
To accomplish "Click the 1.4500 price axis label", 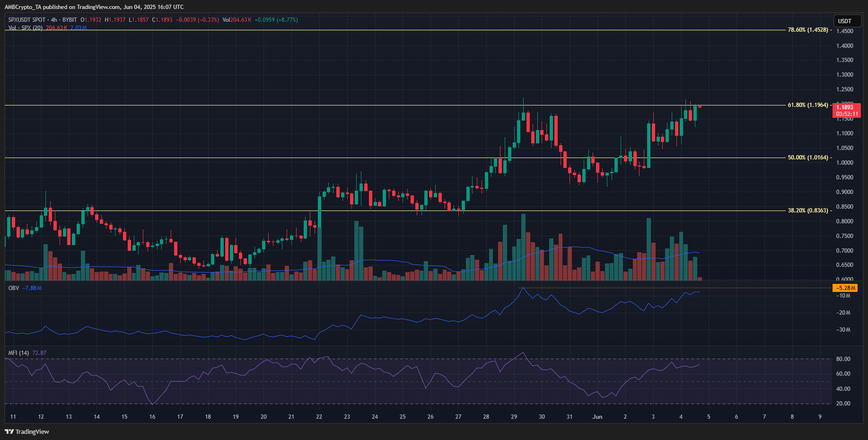I will 845,31.
